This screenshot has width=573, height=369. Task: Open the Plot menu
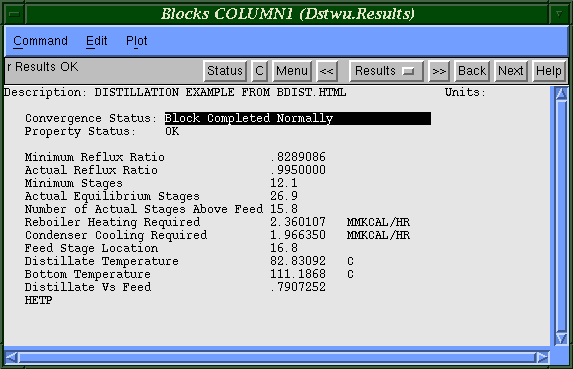pyautogui.click(x=137, y=41)
